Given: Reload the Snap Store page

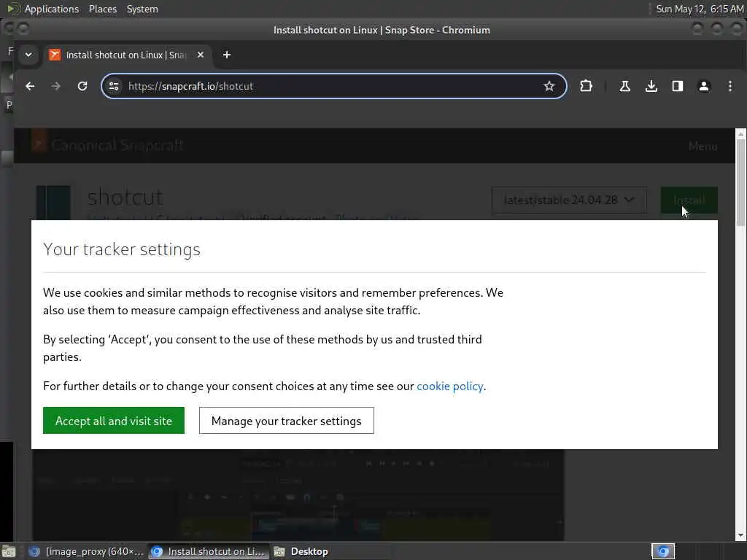Looking at the screenshot, I should click(82, 86).
